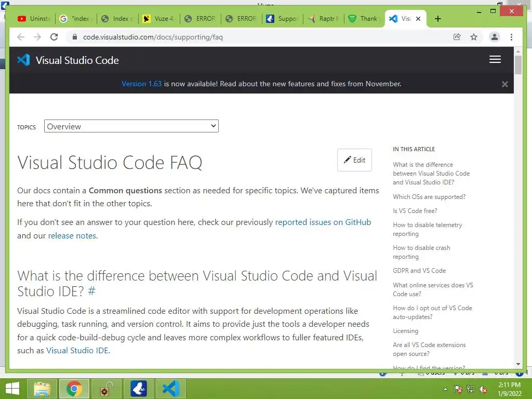Expand the Topics Overview dropdown
Image resolution: width=532 pixels, height=399 pixels.
pyautogui.click(x=131, y=126)
